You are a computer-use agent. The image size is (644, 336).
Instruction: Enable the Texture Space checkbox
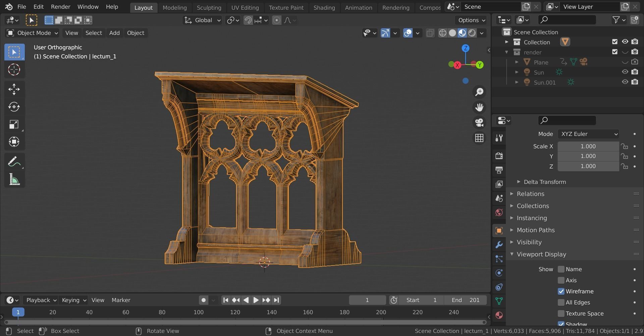[561, 314]
